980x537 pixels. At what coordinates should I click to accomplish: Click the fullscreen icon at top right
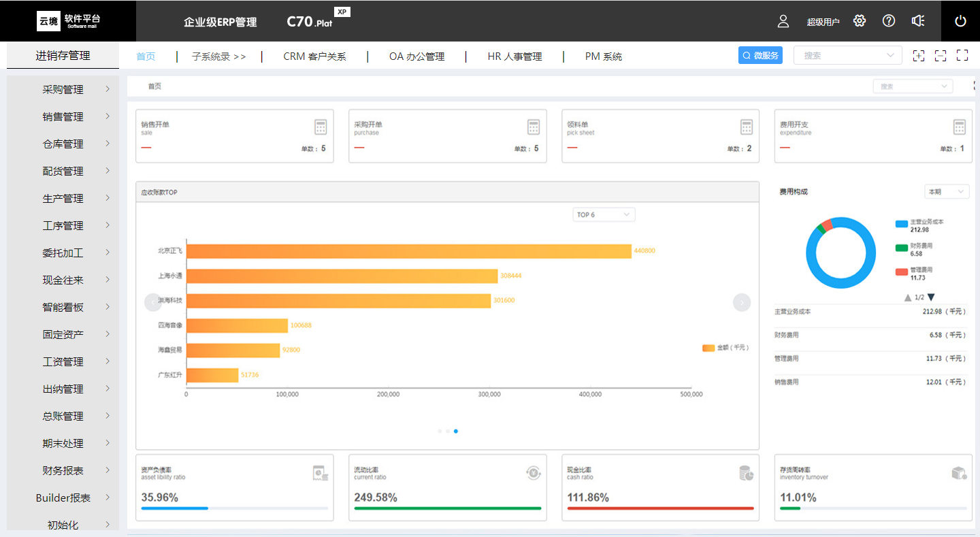point(962,56)
